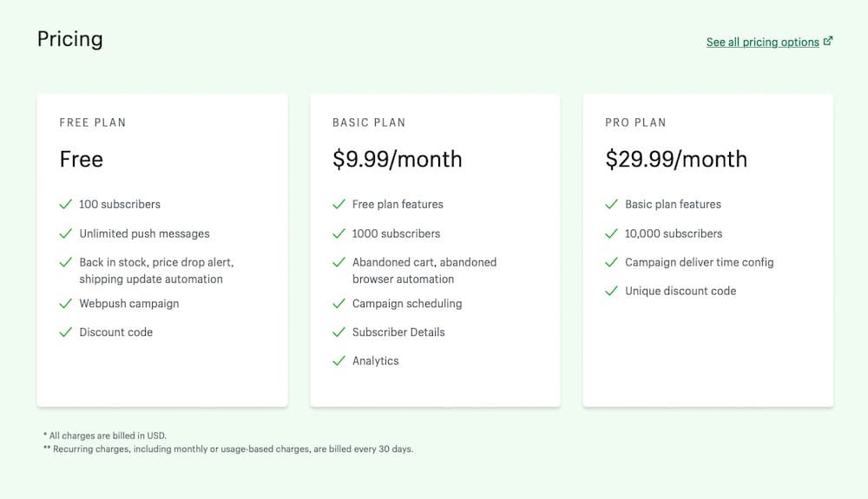Click the 'BASIC PLAN' card heading

[x=369, y=122]
